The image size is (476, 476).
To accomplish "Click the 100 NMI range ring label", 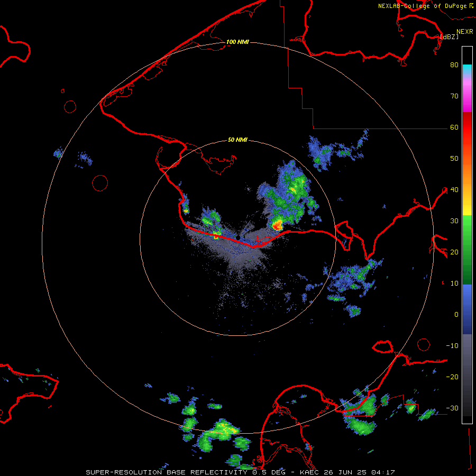I will pos(237,42).
